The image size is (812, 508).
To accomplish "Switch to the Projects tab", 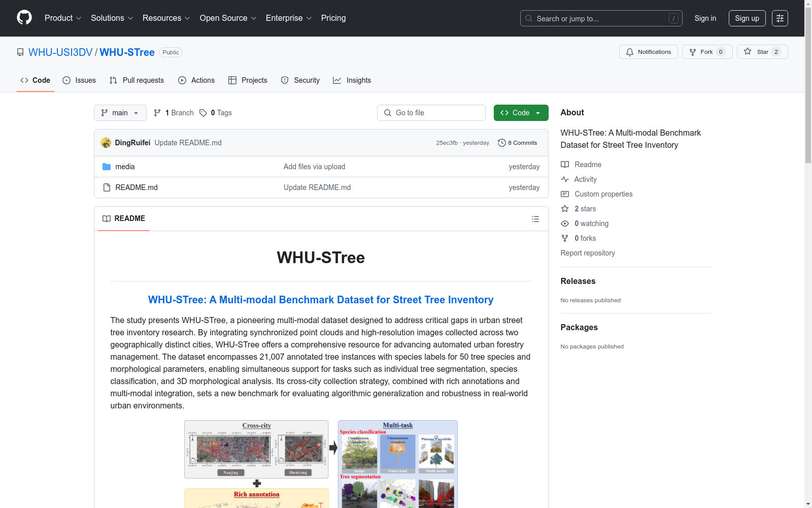I will click(x=248, y=80).
